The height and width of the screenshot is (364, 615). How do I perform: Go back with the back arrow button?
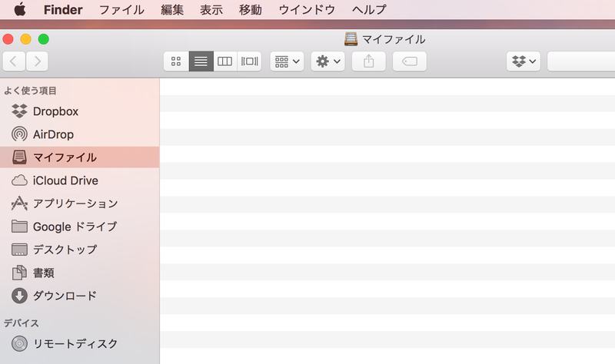(14, 61)
